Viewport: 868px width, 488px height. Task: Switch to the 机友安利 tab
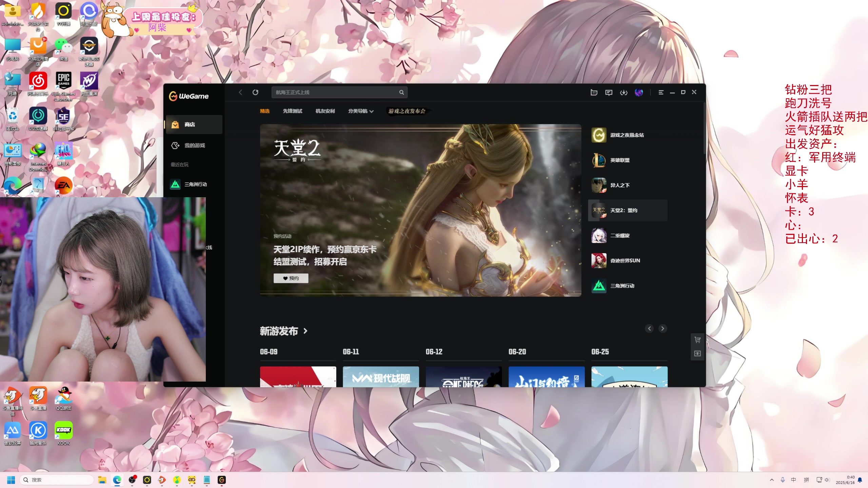click(325, 111)
